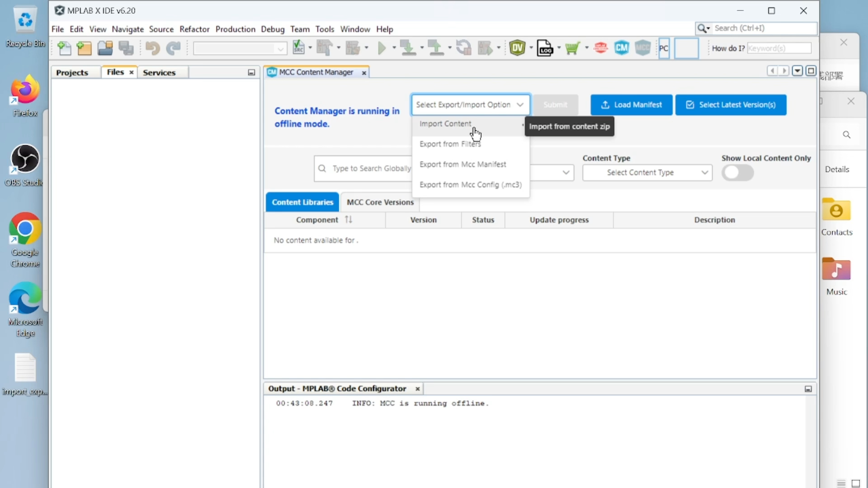This screenshot has height=488, width=868.
Task: Click the New Project toolbar icon
Action: click(x=84, y=48)
